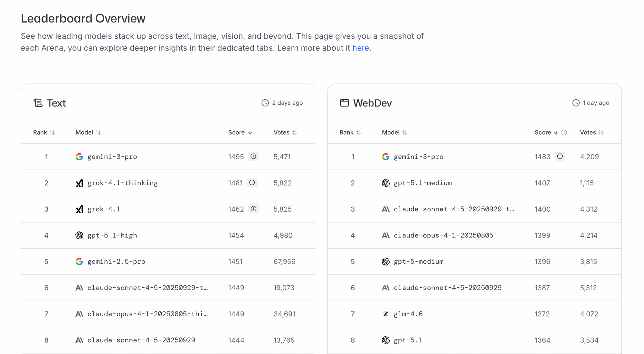Click the clock icon beside '2 days ago'

click(x=265, y=103)
